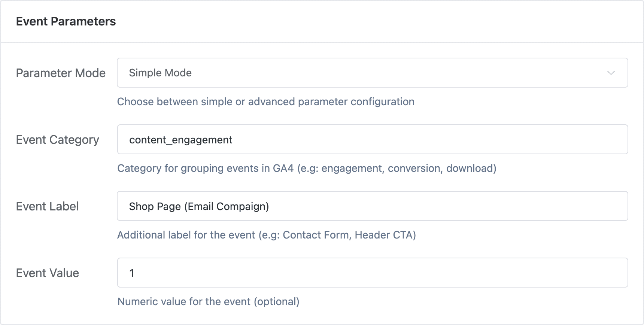Image resolution: width=644 pixels, height=325 pixels.
Task: Click the Shop Page (Email Compaign) text
Action: click(199, 206)
